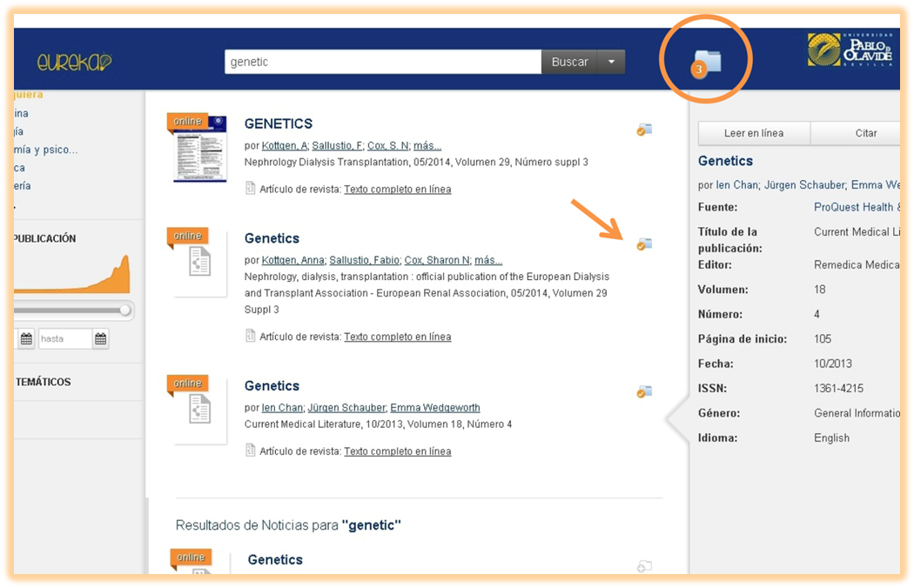Toggle saved folder icon for Kottgen, Anna result

(644, 244)
